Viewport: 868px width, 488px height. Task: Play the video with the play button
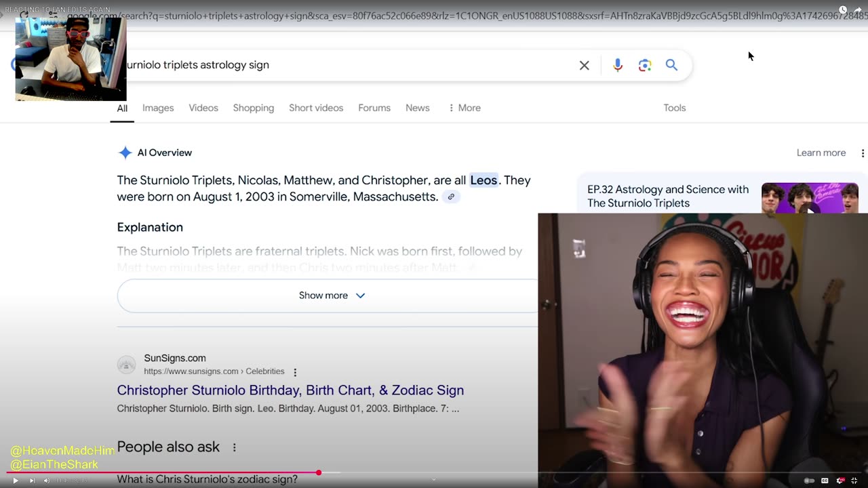click(15, 481)
